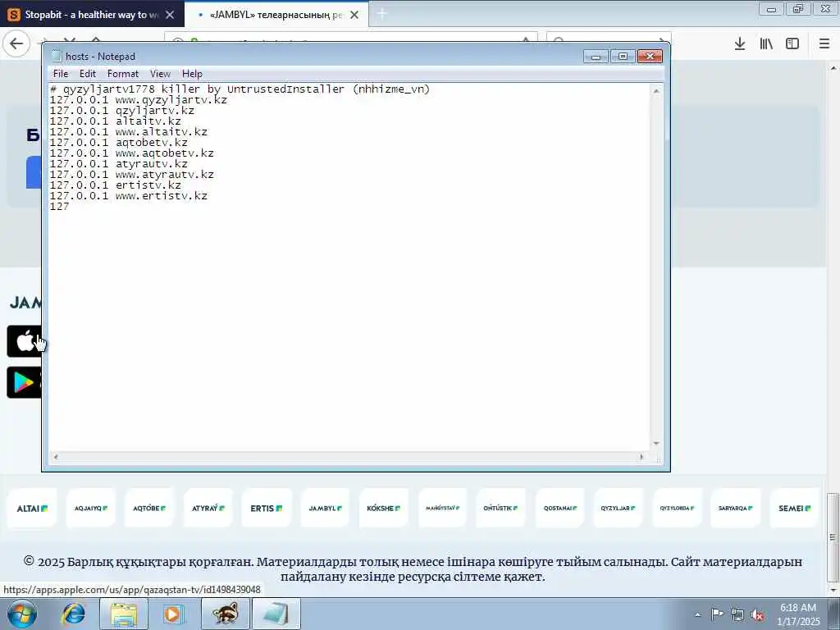This screenshot has width=840, height=630.
Task: Click the line '127.0.0.1 aqtobetv.kz'
Action: 119,143
